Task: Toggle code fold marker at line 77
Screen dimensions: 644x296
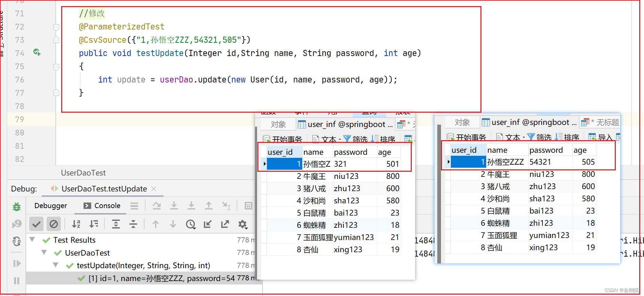Action: point(56,93)
